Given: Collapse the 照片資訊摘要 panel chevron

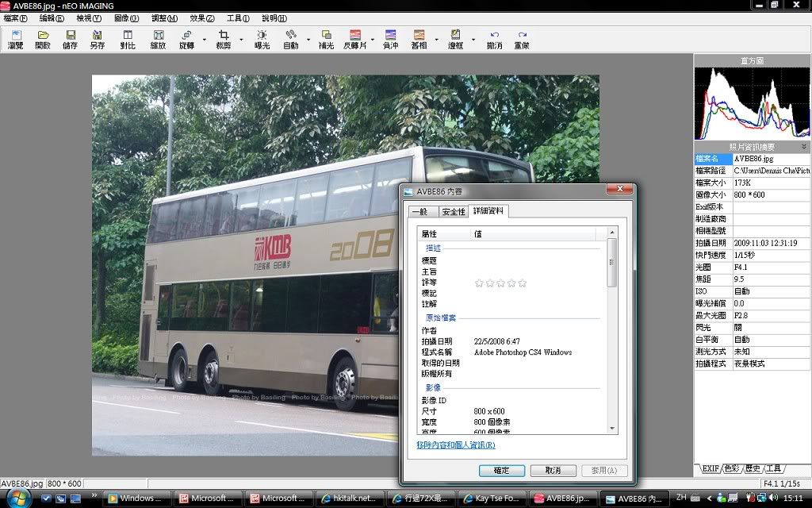Looking at the screenshot, I should [x=804, y=147].
